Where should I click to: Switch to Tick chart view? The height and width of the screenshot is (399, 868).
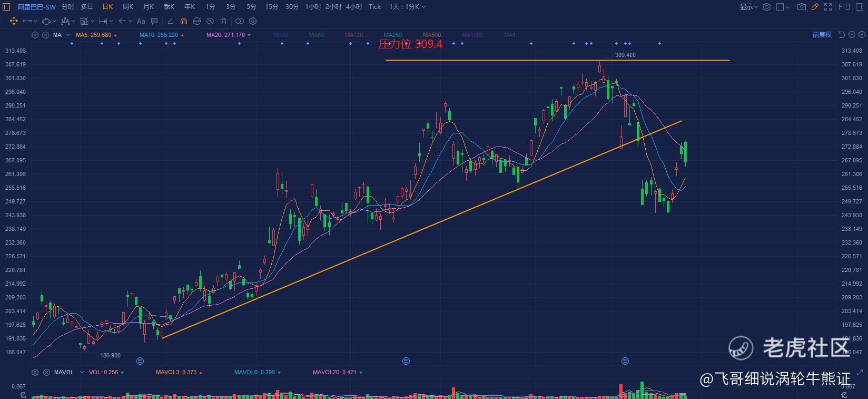click(x=374, y=7)
